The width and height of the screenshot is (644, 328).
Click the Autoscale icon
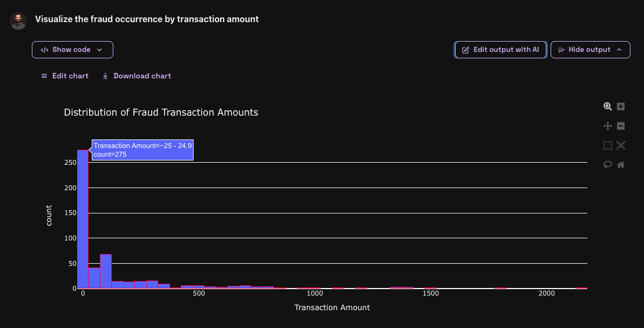(x=621, y=145)
